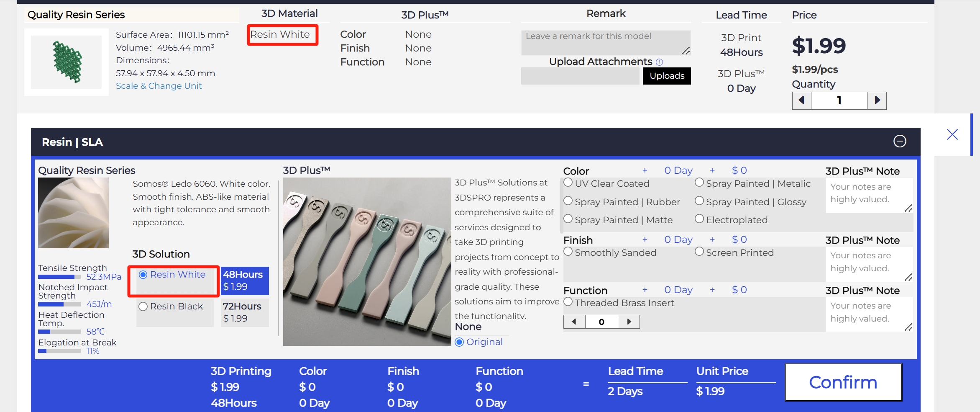Select Threaded Brass Insert function
Image resolution: width=980 pixels, height=412 pixels.
tap(568, 302)
